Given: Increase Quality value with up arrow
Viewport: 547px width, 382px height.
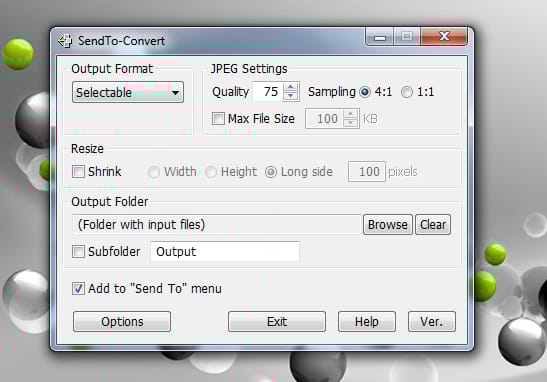Looking at the screenshot, I should click(x=291, y=87).
